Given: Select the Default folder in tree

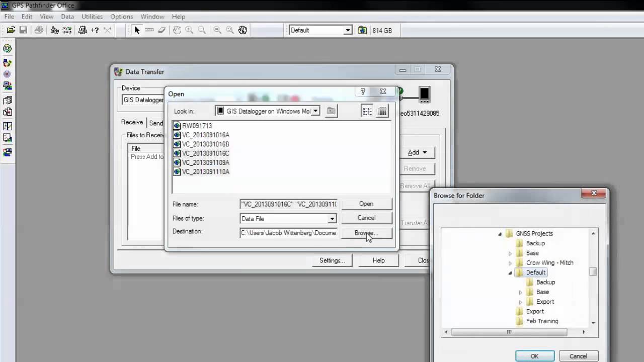Looking at the screenshot, I should point(531,273).
